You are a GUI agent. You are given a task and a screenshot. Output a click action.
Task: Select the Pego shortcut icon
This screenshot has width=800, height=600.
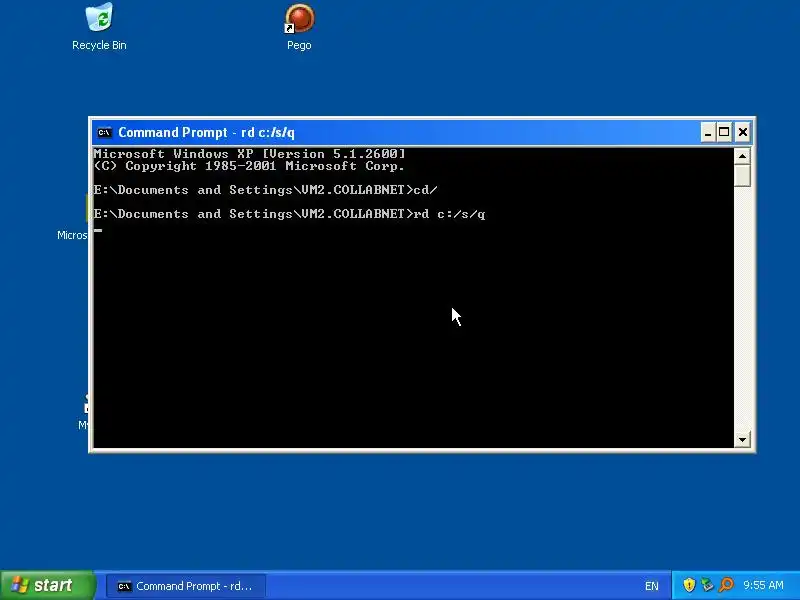point(299,27)
